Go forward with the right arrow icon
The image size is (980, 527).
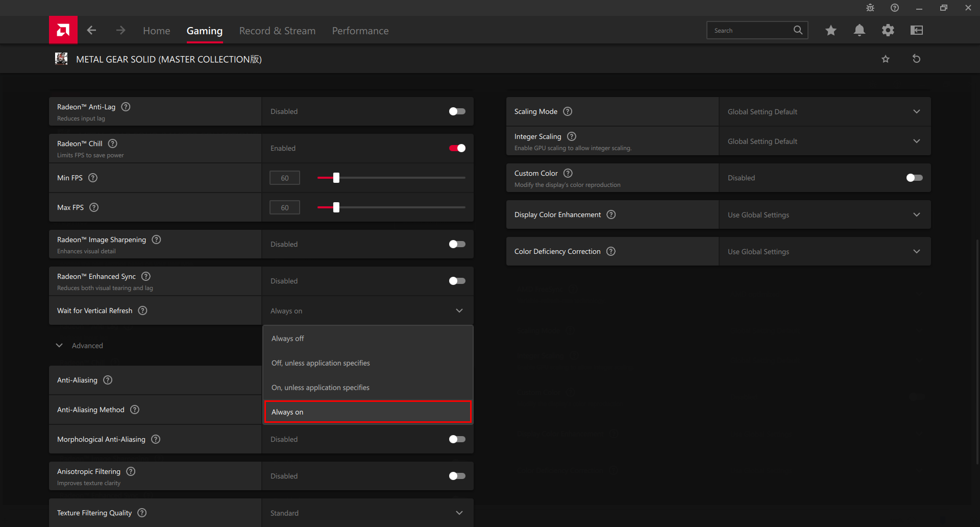(120, 31)
